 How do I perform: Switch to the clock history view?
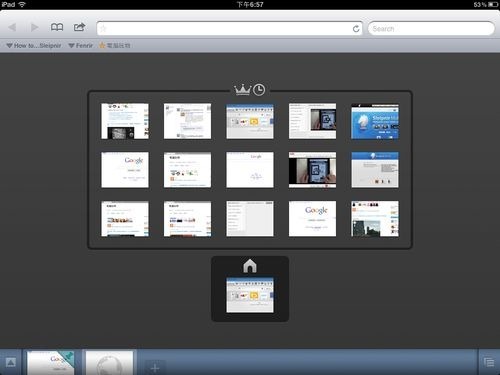259,90
